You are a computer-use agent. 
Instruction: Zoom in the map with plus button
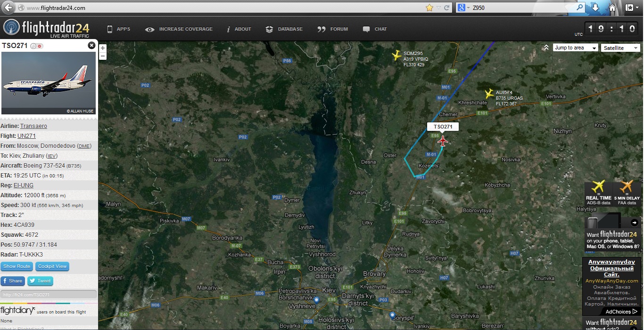coord(103,48)
